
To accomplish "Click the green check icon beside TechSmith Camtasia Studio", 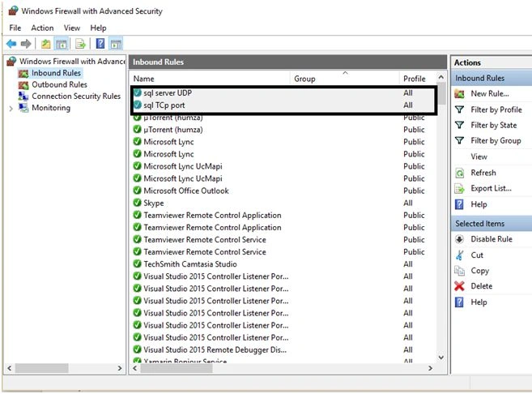I will coord(137,264).
